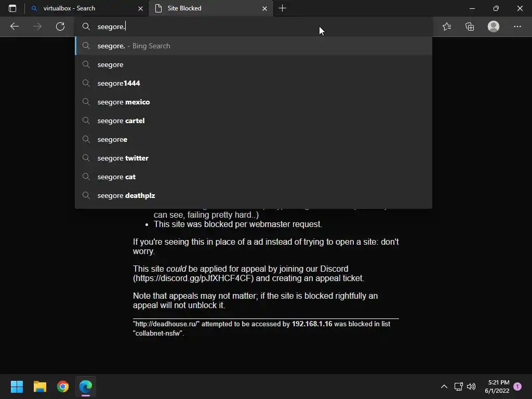
Task: Click "This site was blocked per webmaster request."
Action: point(238,224)
